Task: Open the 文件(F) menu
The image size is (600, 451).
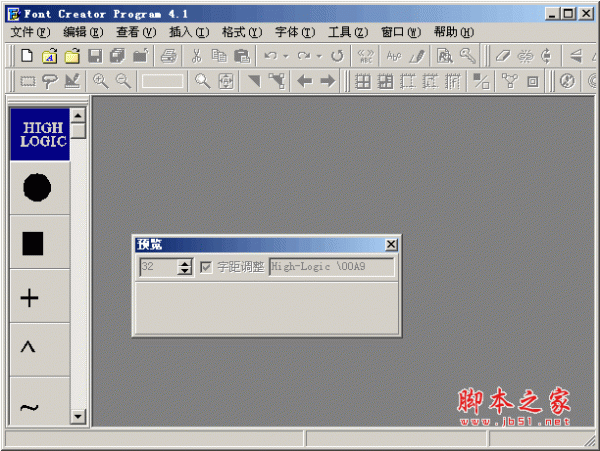Action: point(30,32)
